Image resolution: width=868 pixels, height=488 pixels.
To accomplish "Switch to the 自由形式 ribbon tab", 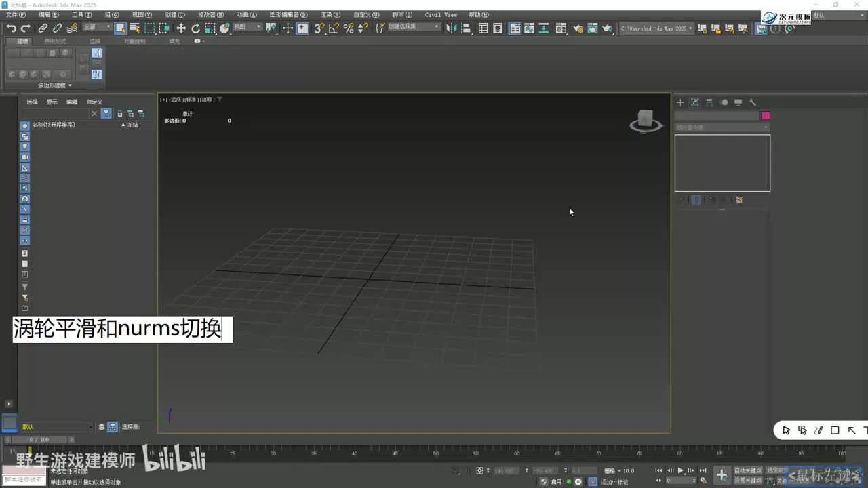I will 55,41.
